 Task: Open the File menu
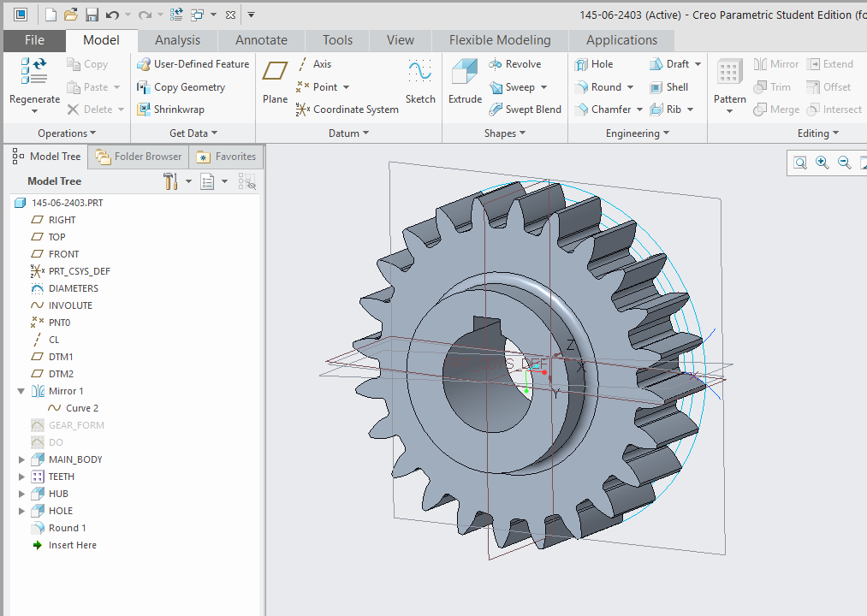33,39
